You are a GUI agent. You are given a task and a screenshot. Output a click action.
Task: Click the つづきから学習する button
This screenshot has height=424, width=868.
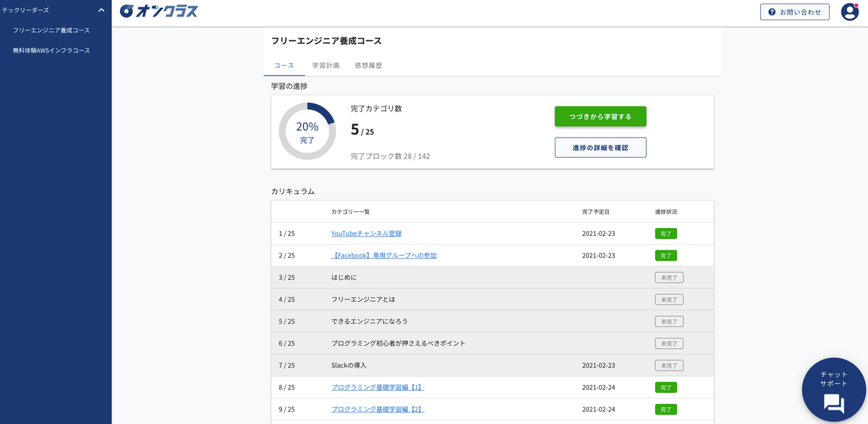(600, 116)
